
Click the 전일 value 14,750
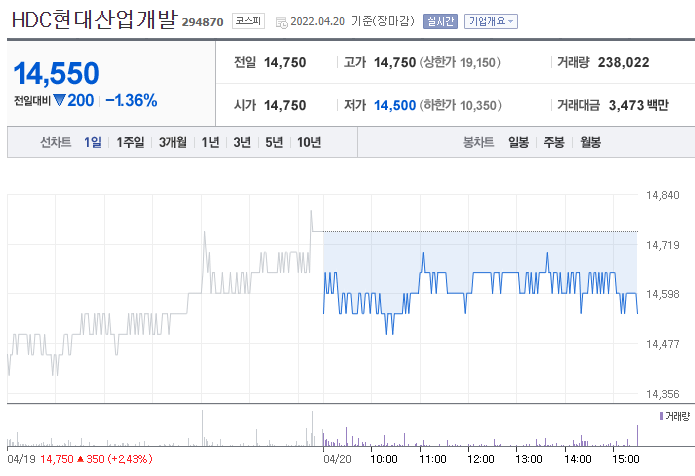[285, 62]
